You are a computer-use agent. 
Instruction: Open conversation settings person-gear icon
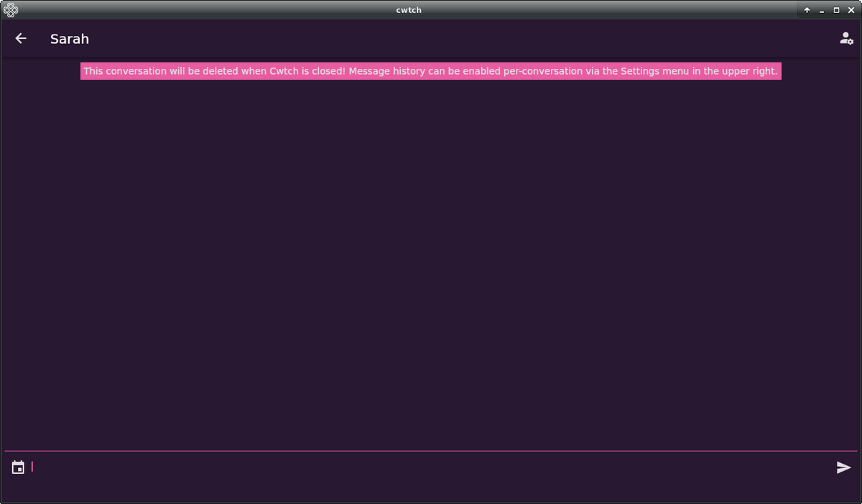pyautogui.click(x=846, y=39)
